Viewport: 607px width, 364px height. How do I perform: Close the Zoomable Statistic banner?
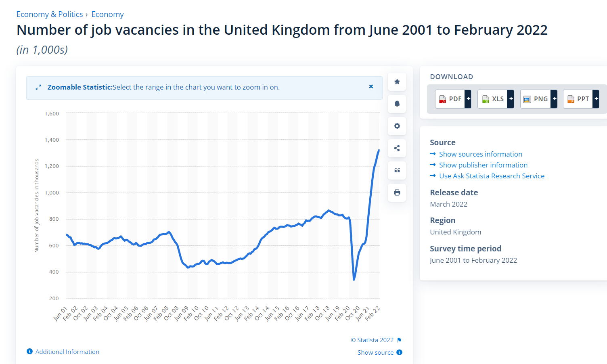pos(371,87)
